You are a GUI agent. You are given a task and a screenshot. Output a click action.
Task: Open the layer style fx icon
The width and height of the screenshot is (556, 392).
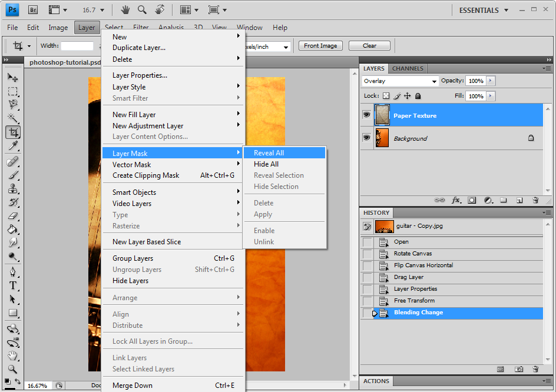click(456, 200)
